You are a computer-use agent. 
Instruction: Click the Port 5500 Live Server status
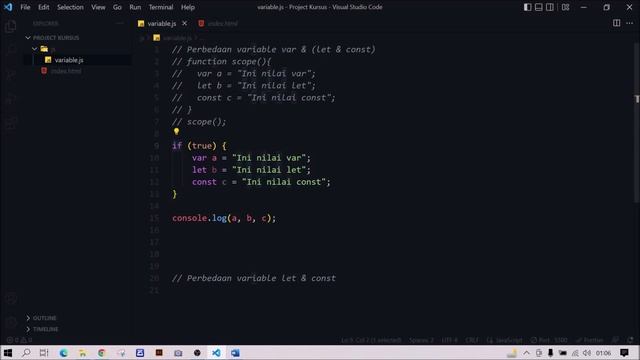549,340
